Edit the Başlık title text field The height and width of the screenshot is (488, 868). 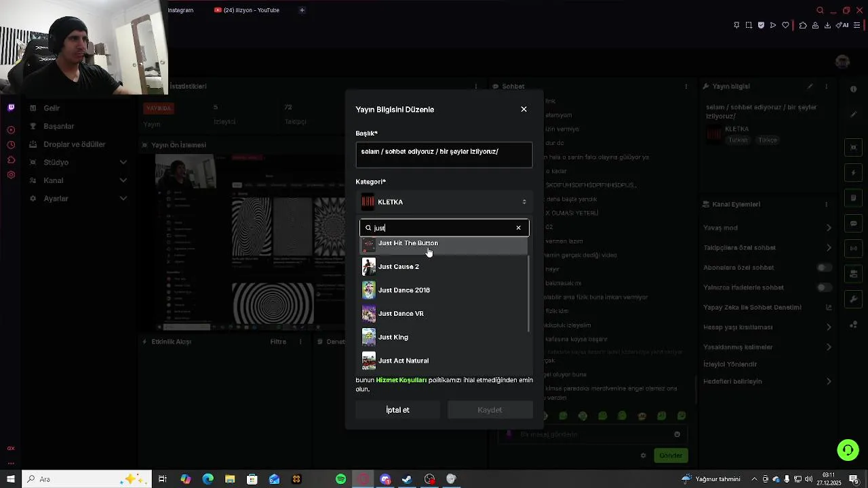click(x=443, y=155)
